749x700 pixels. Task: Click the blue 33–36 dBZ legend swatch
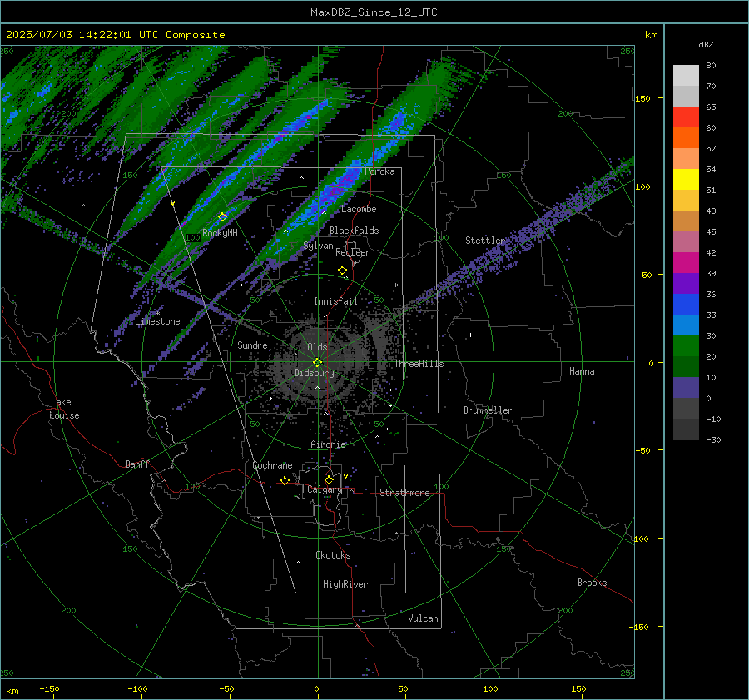tap(686, 305)
